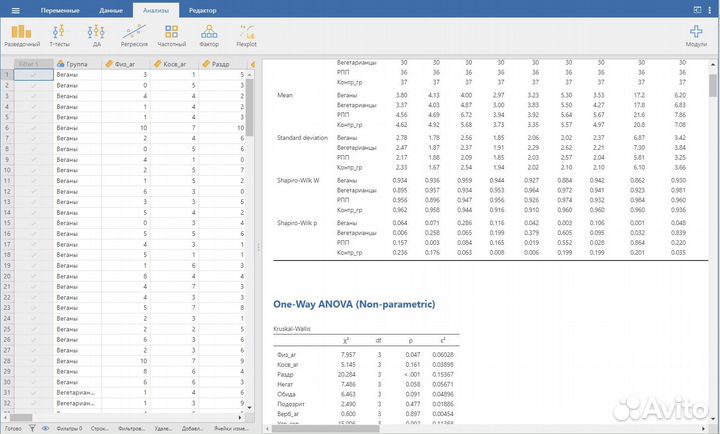
Task: Select the Группа column header
Action: [77, 64]
